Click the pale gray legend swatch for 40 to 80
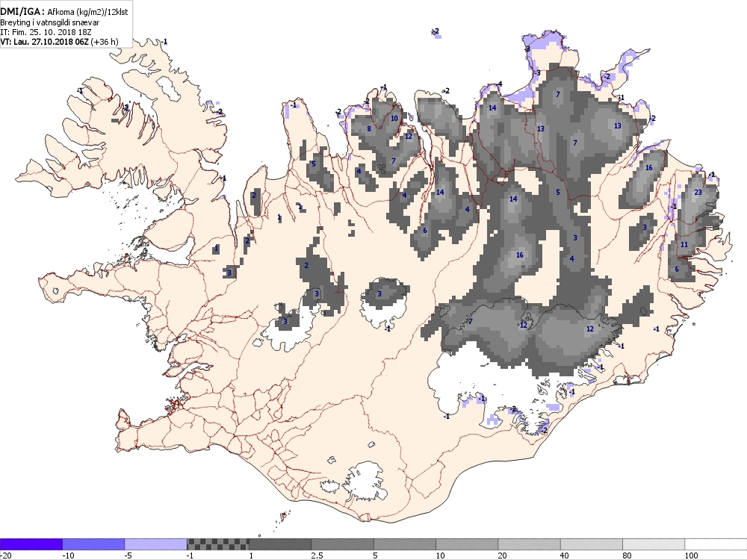The width and height of the screenshot is (747, 560). coord(592,544)
